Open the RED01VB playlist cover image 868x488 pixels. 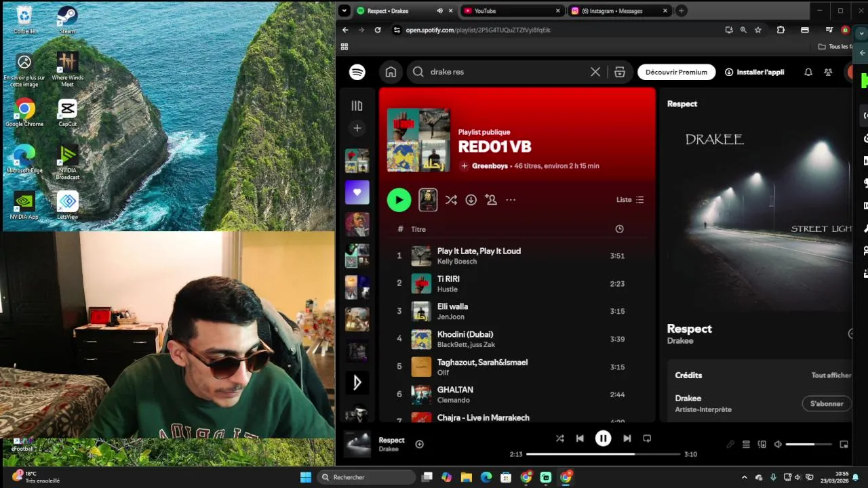tap(418, 140)
